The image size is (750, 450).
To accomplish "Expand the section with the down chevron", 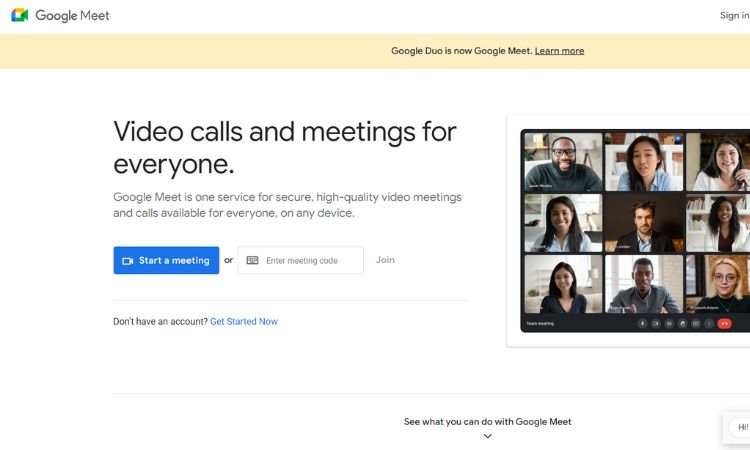I will [487, 436].
